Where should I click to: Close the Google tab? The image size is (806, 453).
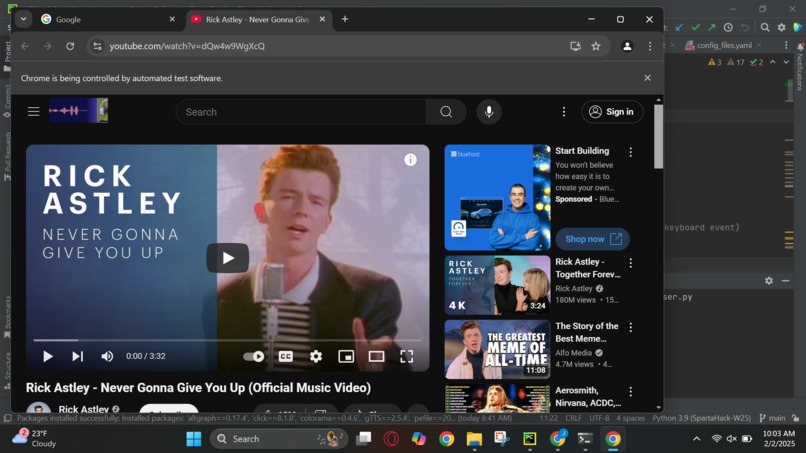[172, 19]
